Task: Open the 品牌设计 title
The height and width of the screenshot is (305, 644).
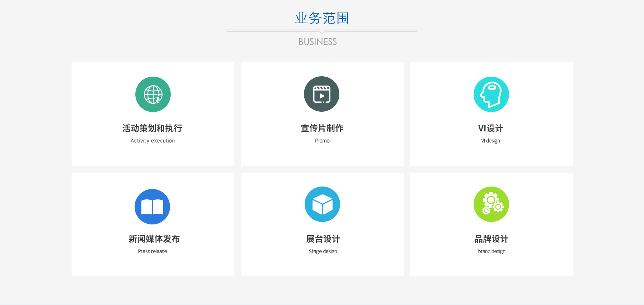Action: tap(491, 239)
